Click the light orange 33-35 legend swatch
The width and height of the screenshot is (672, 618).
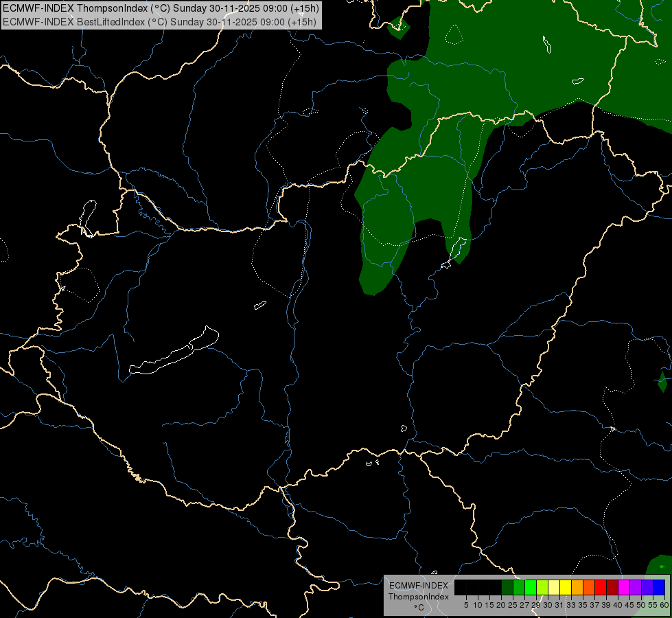tap(577, 587)
